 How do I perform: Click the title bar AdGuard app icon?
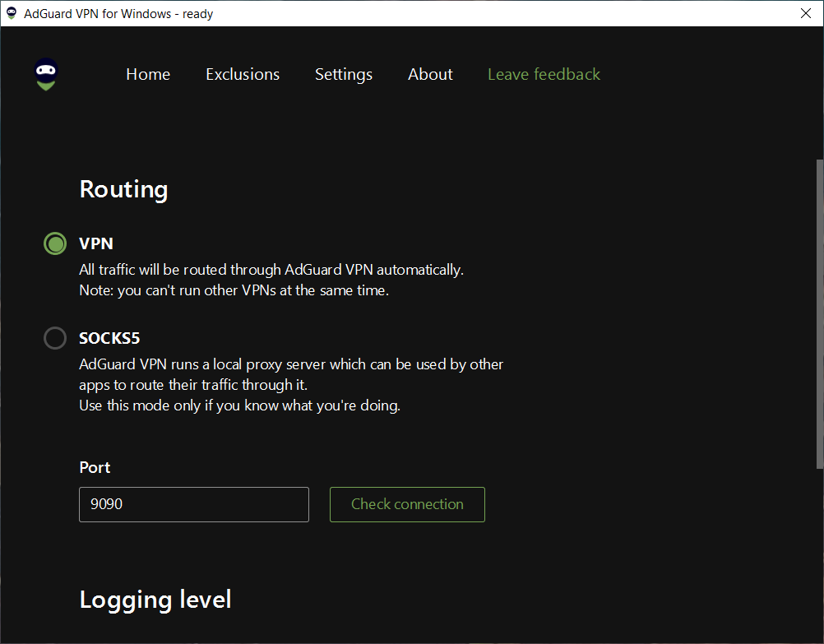click(x=12, y=14)
